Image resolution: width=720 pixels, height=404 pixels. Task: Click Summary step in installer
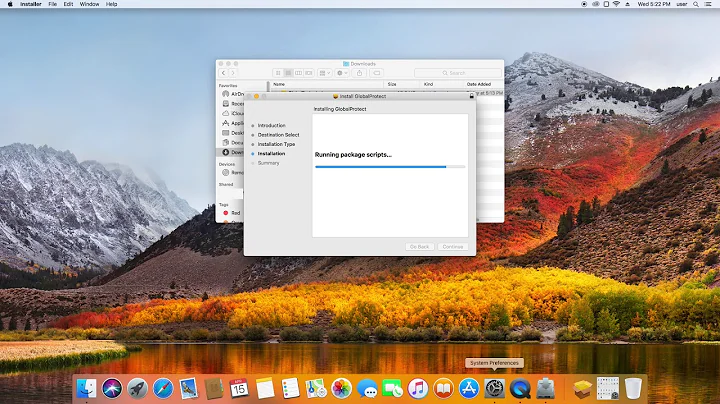(269, 163)
